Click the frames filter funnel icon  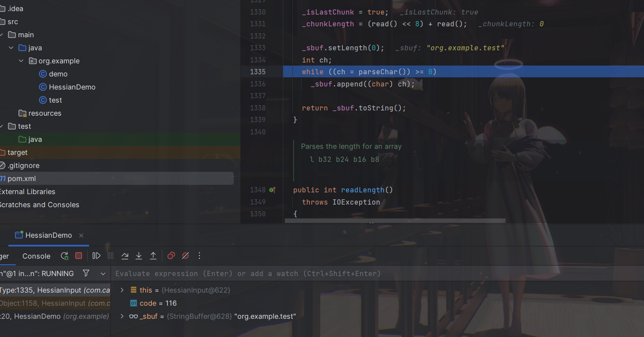[x=86, y=273]
